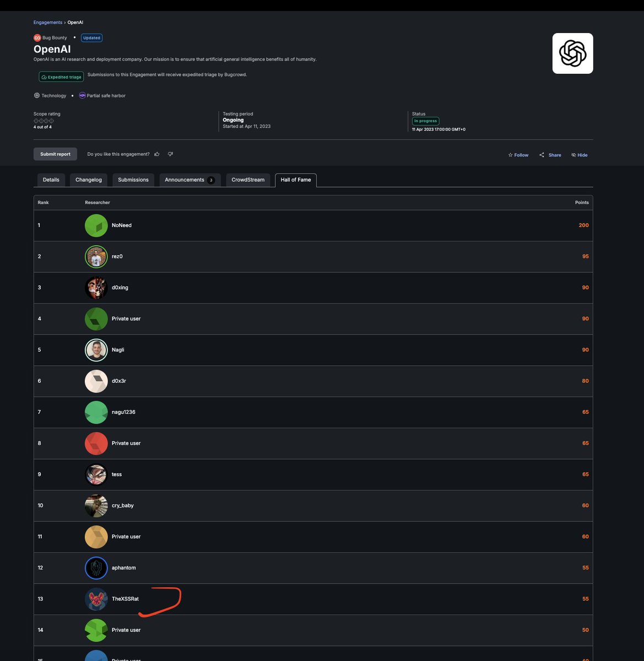
Task: Click the thumbs-up like icon
Action: [157, 154]
